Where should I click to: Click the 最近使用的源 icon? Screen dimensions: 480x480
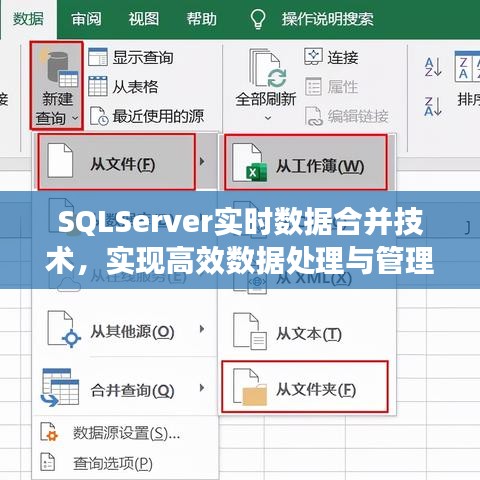99,116
